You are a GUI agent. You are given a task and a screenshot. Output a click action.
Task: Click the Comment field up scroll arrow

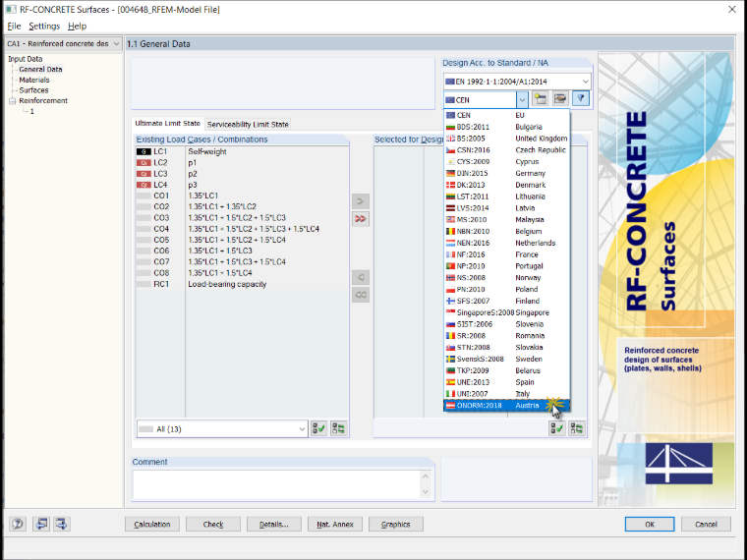tap(426, 476)
